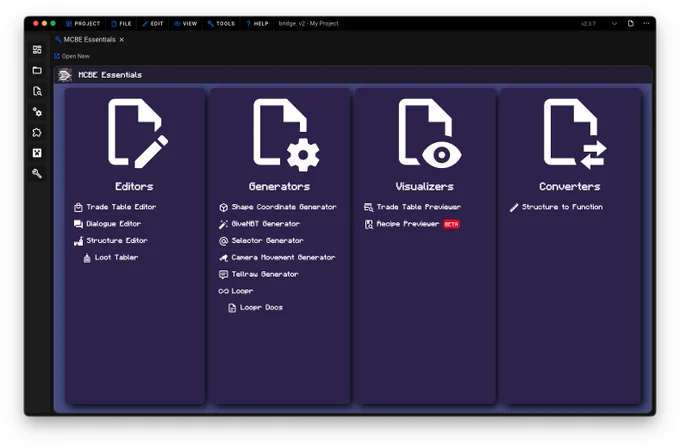
Task: Open the Recipe Previewer
Action: (x=402, y=224)
